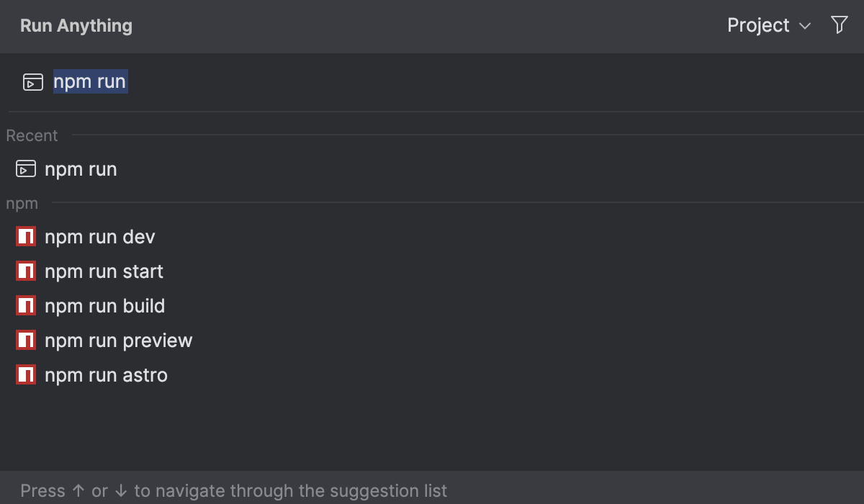Open the Project context dropdown
This screenshot has width=864, height=504.
(x=759, y=25)
